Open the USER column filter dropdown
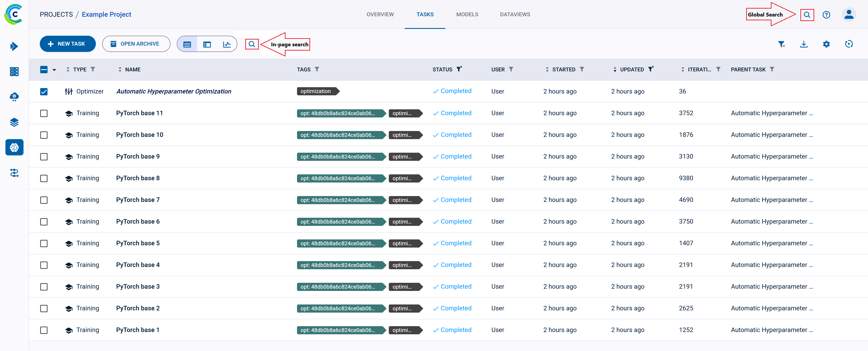The image size is (868, 351). click(512, 69)
